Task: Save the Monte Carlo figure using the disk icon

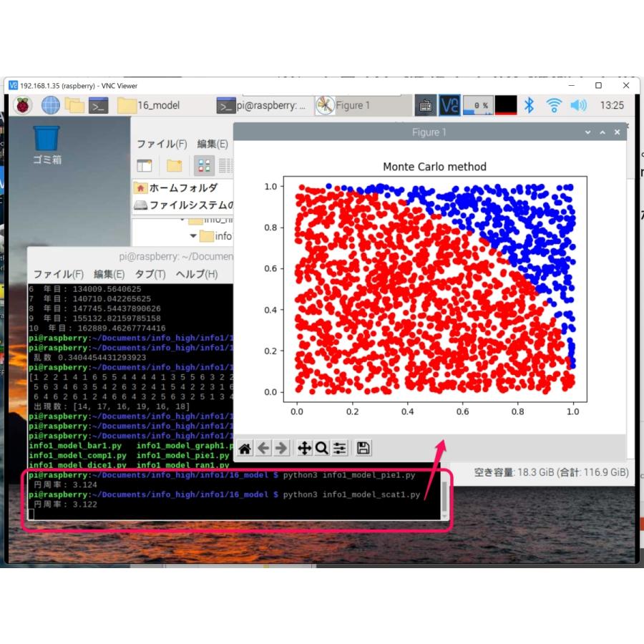Action: click(363, 447)
